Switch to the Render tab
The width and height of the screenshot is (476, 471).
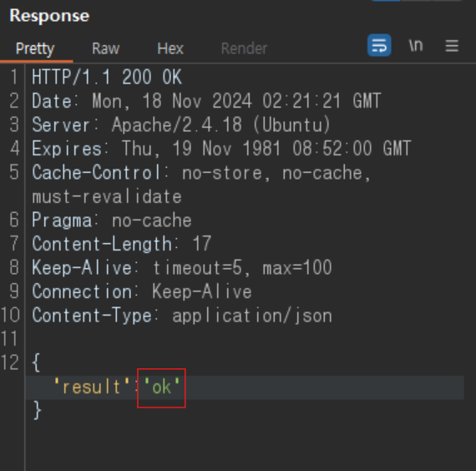coord(244,48)
